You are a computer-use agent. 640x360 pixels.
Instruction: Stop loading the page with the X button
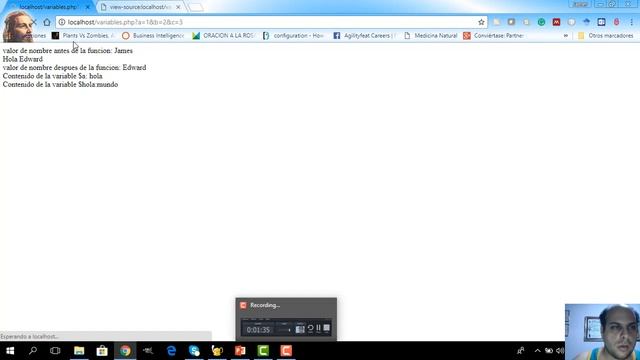click(x=34, y=22)
